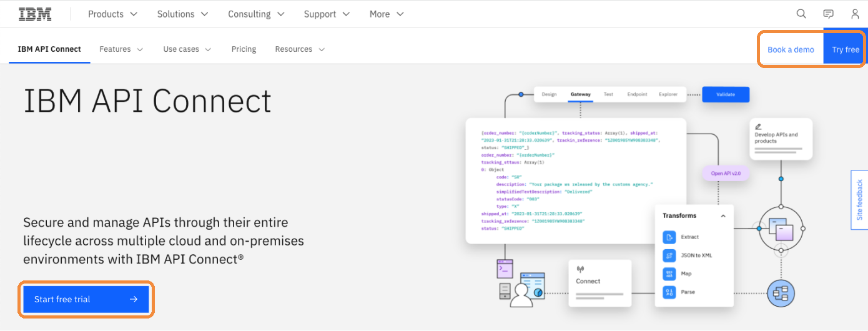The width and height of the screenshot is (868, 331).
Task: Expand the Products menu
Action: tap(114, 14)
